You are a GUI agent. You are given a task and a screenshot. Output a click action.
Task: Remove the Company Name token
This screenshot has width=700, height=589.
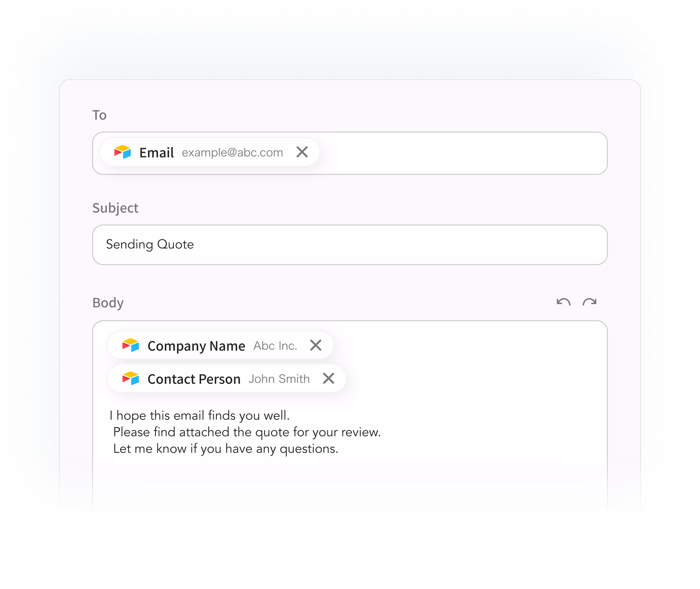pos(316,345)
